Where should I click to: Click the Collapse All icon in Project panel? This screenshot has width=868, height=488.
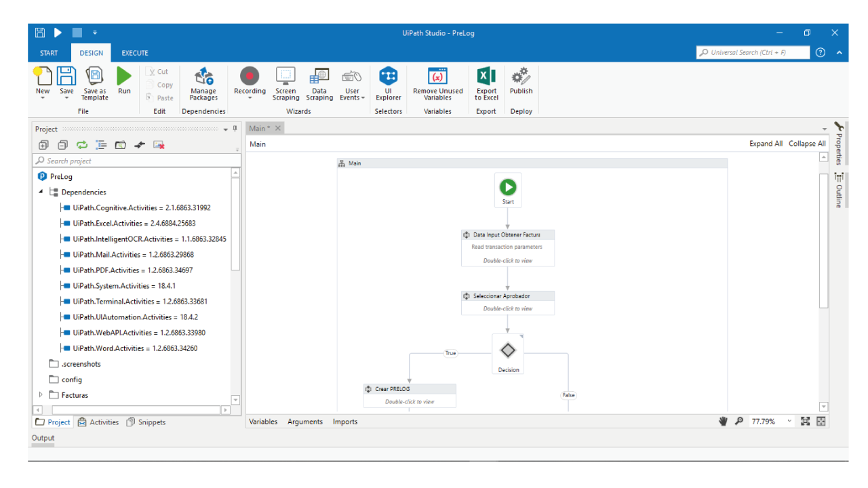pyautogui.click(x=62, y=144)
